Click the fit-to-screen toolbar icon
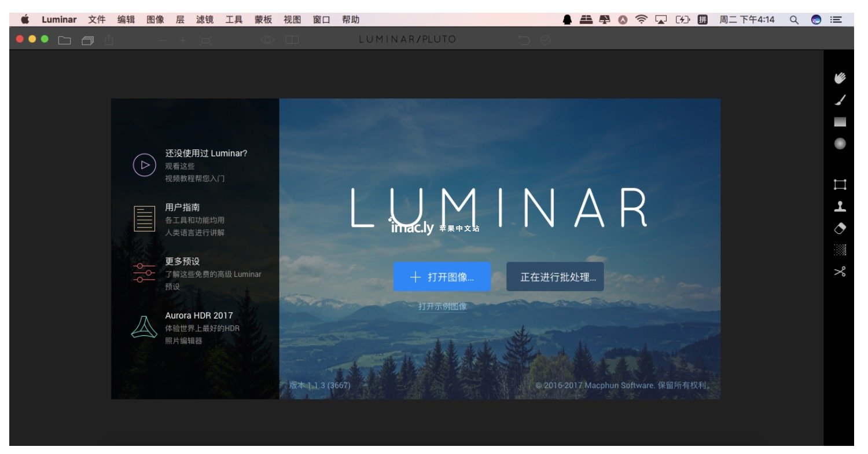The image size is (868, 454). point(205,40)
